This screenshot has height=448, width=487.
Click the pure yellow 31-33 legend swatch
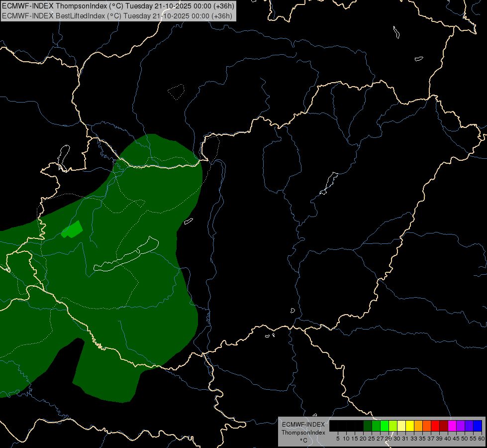[x=410, y=426]
